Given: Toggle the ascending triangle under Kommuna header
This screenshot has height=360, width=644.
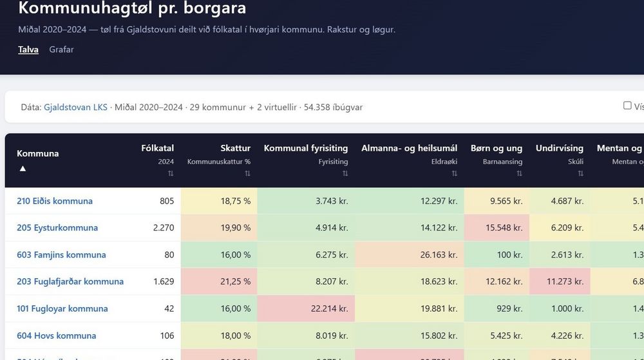Looking at the screenshot, I should (23, 169).
